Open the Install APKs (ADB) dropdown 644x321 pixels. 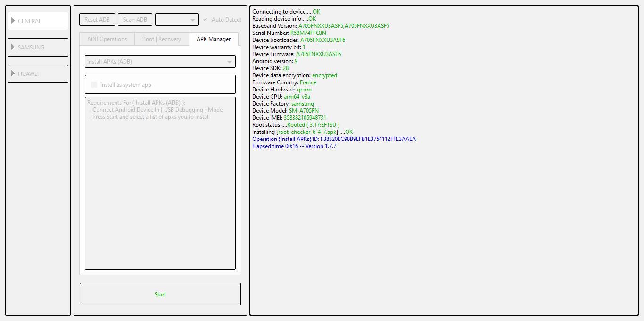[160, 62]
